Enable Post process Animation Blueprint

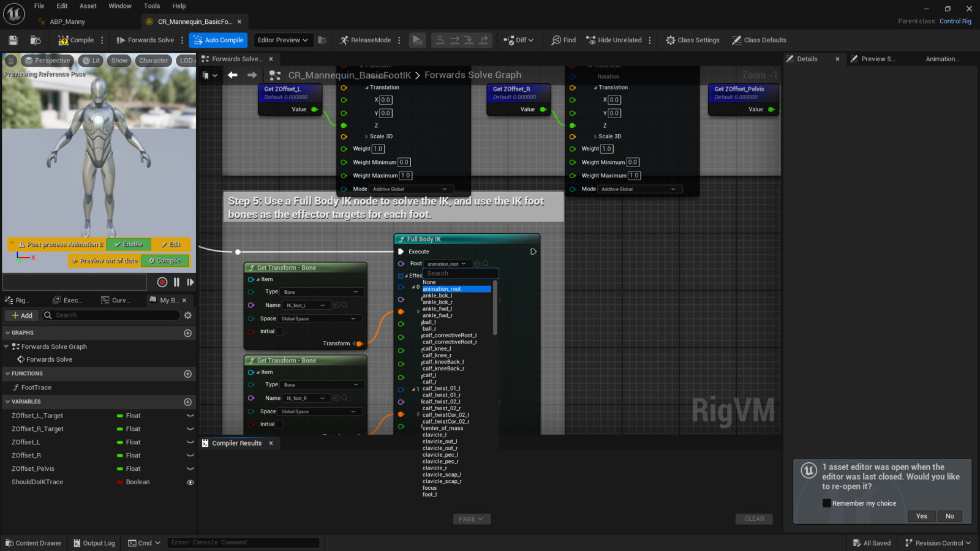tap(129, 244)
